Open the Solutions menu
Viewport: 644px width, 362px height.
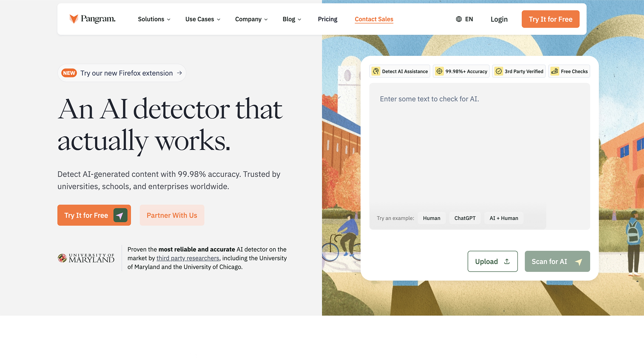coord(154,19)
